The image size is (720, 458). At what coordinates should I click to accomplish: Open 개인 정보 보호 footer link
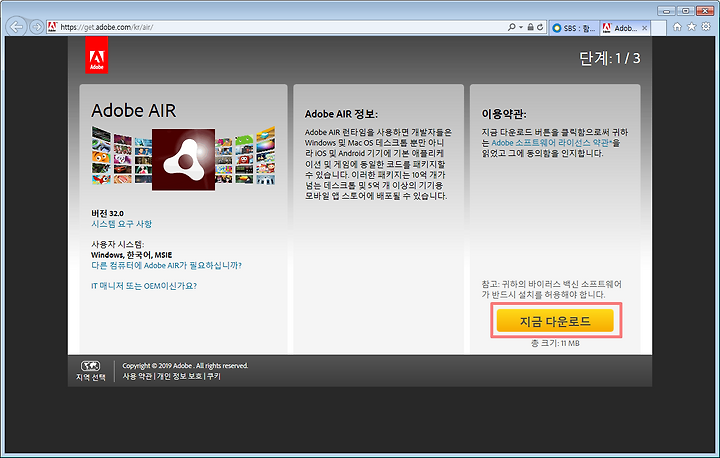(x=179, y=376)
